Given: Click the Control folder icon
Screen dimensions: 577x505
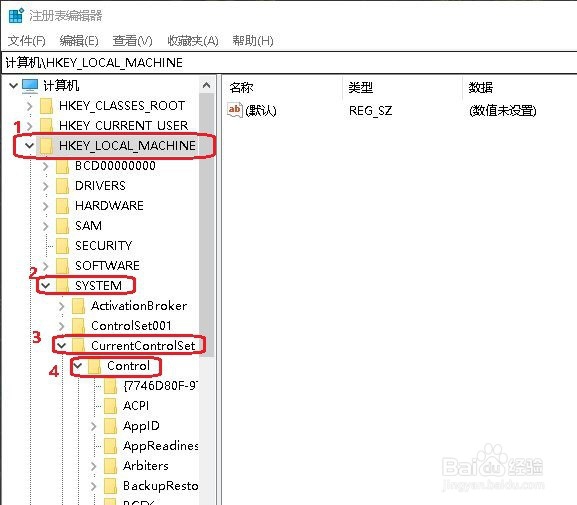Looking at the screenshot, I should click(95, 366).
